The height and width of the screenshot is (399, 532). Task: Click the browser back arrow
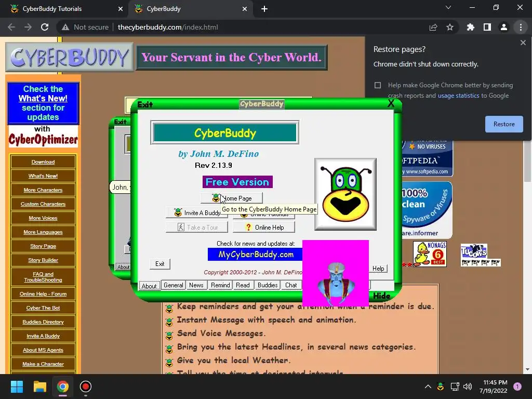pos(11,27)
